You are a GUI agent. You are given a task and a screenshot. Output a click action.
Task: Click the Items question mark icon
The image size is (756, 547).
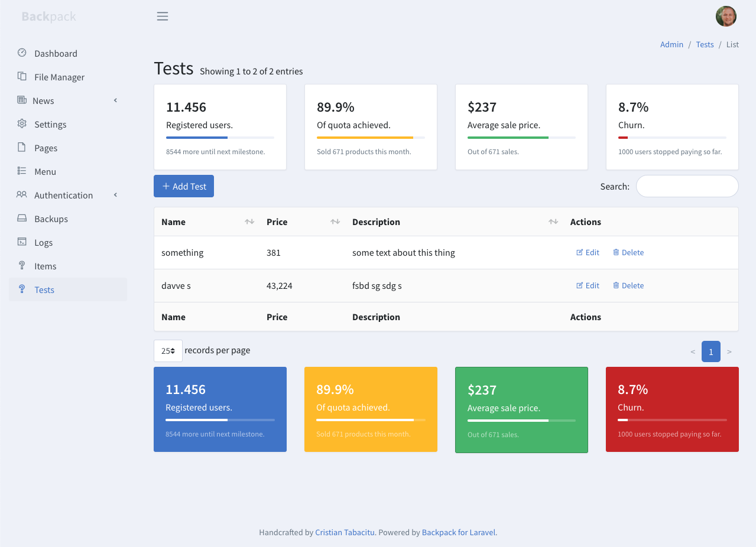pos(22,266)
